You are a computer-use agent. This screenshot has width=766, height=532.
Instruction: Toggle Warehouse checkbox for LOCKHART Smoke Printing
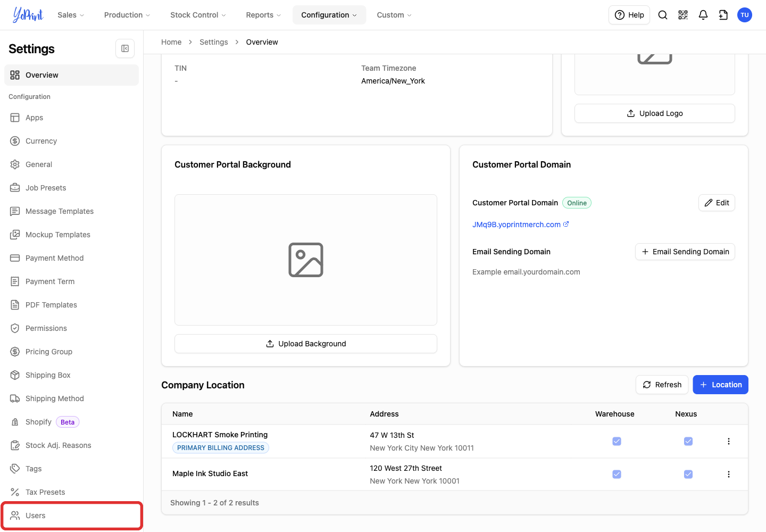[x=617, y=441]
